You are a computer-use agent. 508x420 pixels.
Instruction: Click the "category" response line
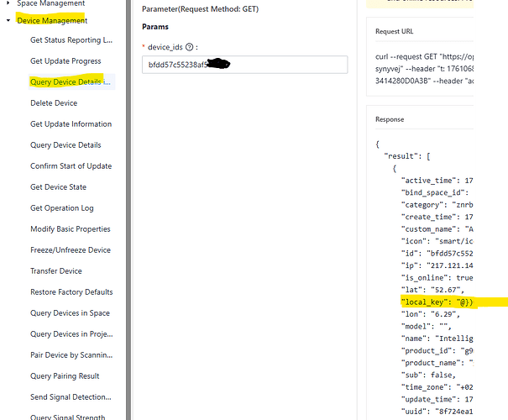click(437, 205)
